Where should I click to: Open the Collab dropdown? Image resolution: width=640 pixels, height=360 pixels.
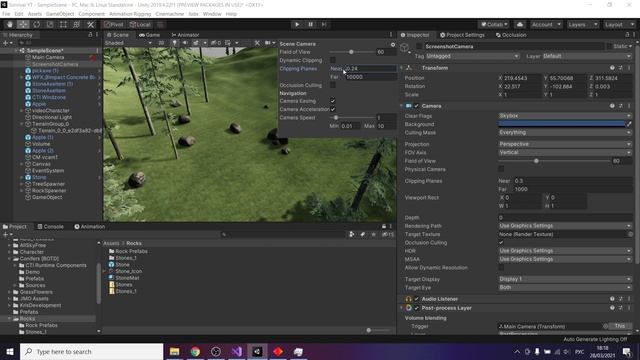494,24
